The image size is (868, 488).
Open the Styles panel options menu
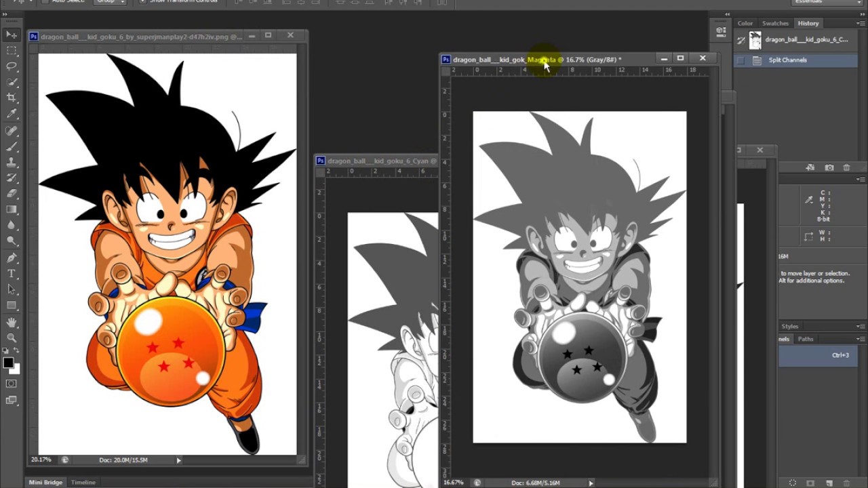[x=859, y=326]
